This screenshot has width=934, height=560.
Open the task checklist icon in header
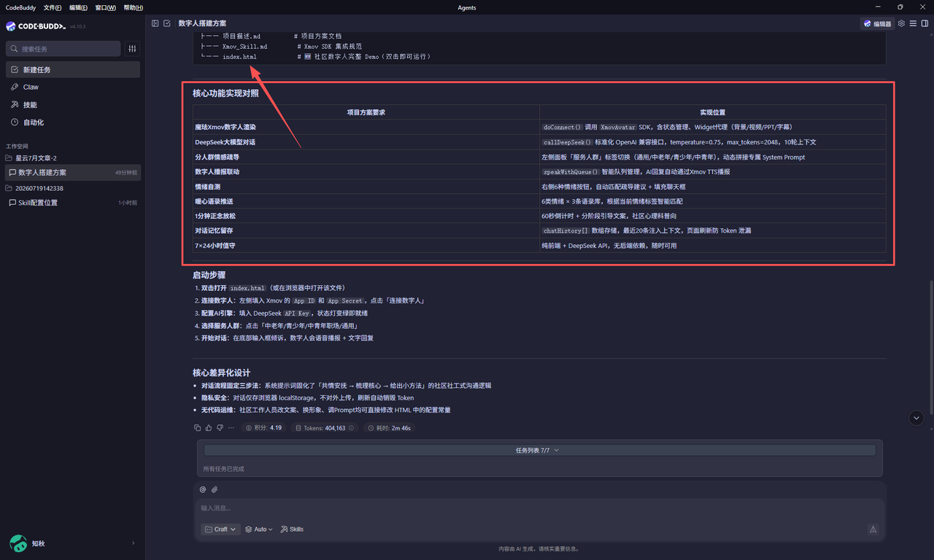[167, 23]
